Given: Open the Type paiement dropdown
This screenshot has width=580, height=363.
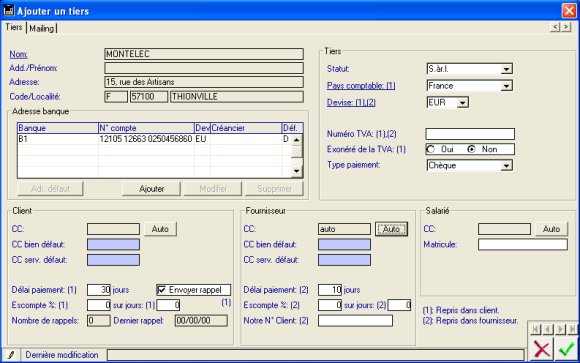Looking at the screenshot, I should pos(506,165).
